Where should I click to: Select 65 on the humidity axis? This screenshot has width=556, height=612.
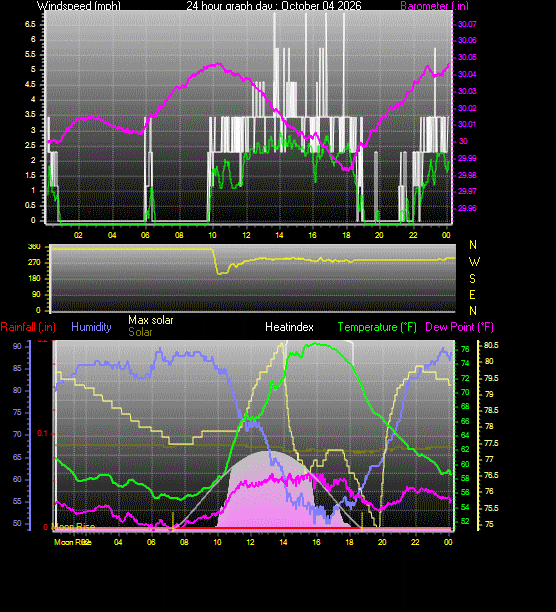coord(17,457)
